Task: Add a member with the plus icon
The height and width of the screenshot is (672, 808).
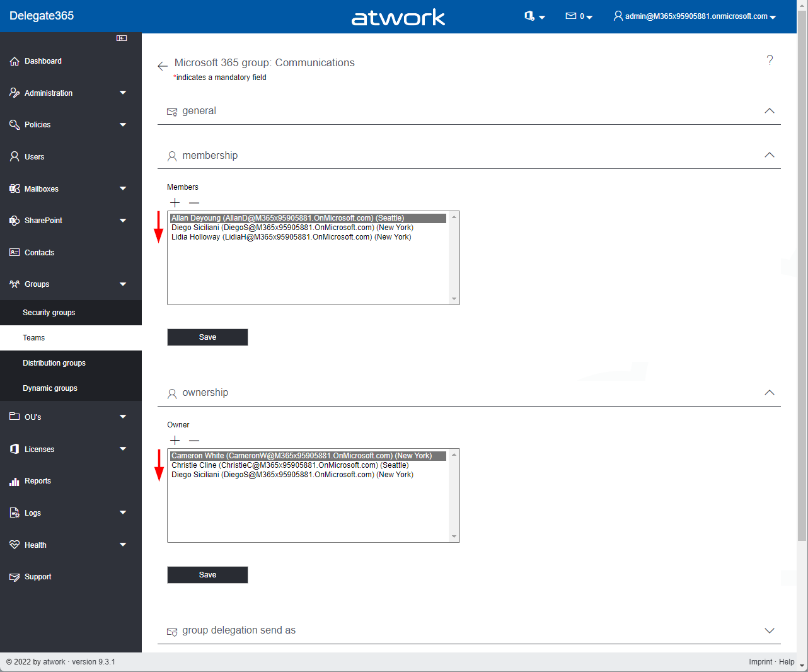Action: [x=175, y=202]
